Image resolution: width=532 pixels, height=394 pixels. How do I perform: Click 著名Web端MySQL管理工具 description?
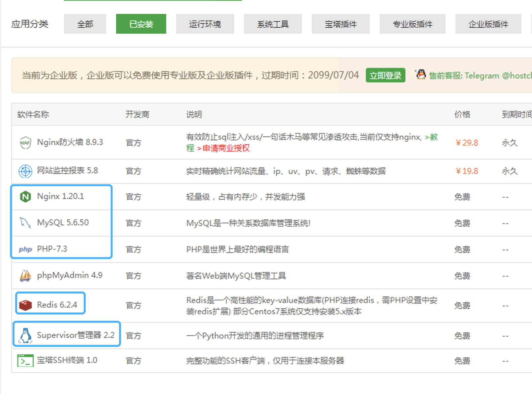236,276
